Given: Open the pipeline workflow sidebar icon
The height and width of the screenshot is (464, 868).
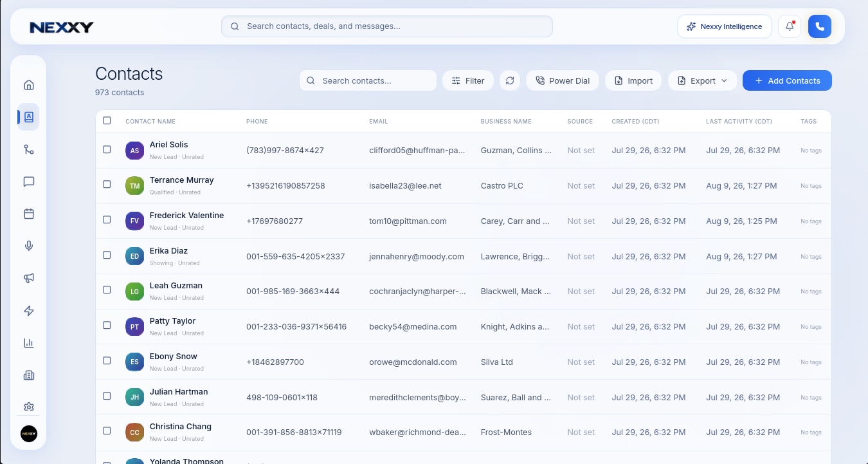Looking at the screenshot, I should 28,149.
